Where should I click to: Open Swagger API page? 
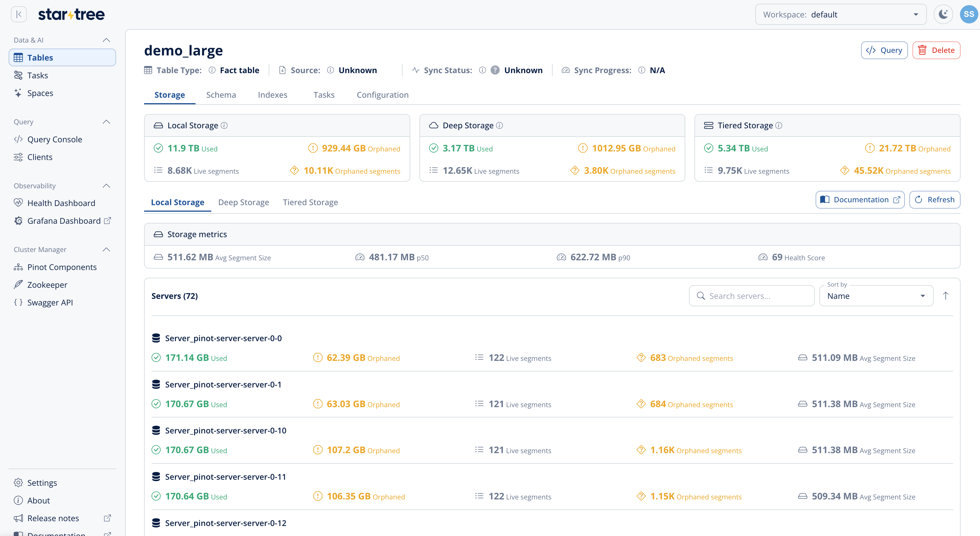pos(62,303)
